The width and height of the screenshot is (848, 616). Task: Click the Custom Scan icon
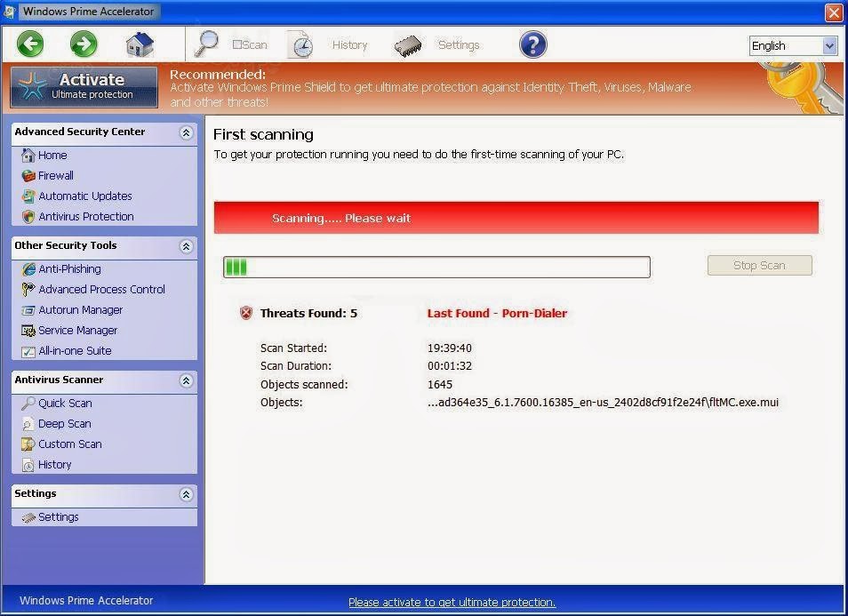28,444
